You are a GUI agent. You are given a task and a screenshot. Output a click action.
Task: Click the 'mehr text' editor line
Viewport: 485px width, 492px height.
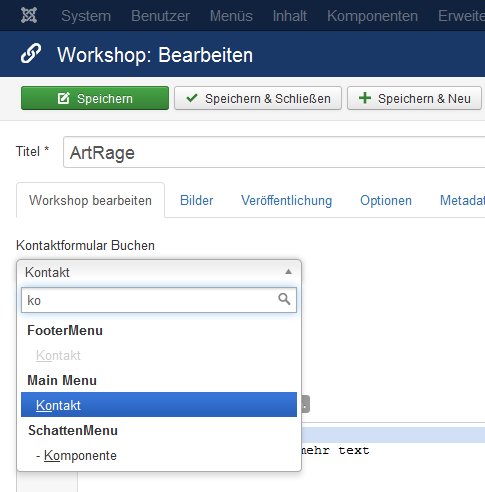[x=335, y=450]
